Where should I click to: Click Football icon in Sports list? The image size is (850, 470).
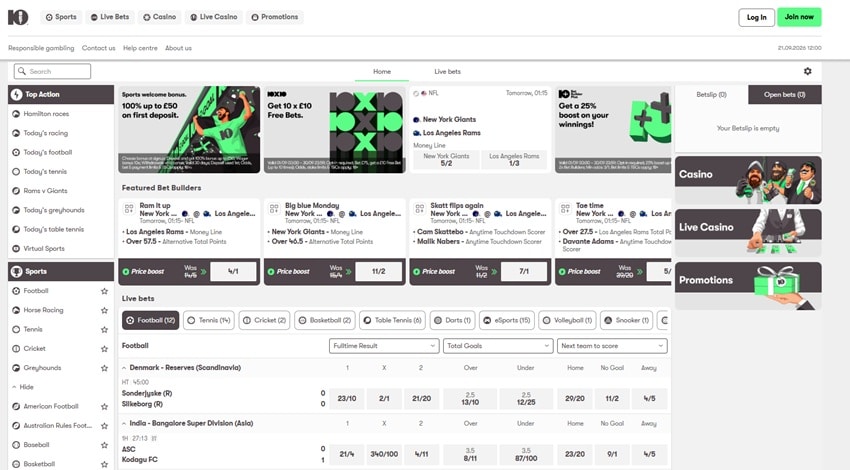pyautogui.click(x=16, y=291)
